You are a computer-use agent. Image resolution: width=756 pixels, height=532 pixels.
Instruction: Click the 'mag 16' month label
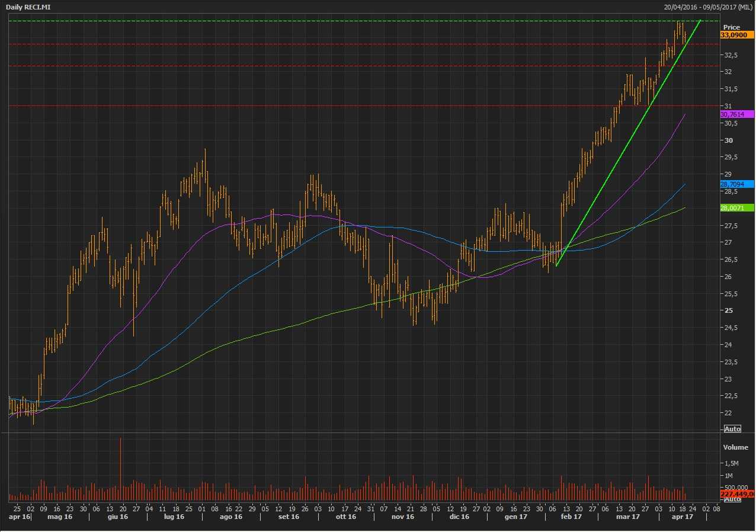click(x=60, y=517)
